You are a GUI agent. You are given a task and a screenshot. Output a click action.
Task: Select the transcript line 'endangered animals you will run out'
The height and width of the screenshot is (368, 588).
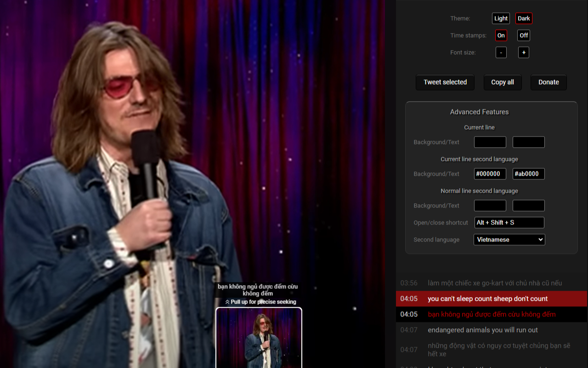pyautogui.click(x=482, y=330)
